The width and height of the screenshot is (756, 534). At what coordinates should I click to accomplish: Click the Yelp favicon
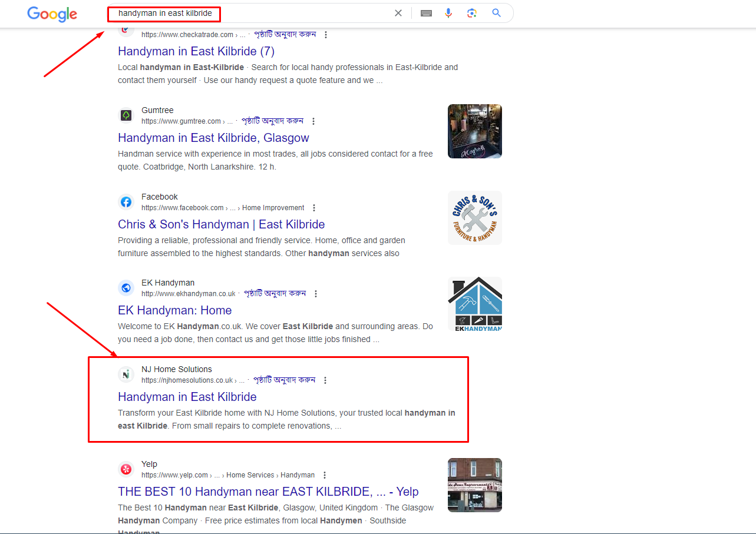coord(126,469)
